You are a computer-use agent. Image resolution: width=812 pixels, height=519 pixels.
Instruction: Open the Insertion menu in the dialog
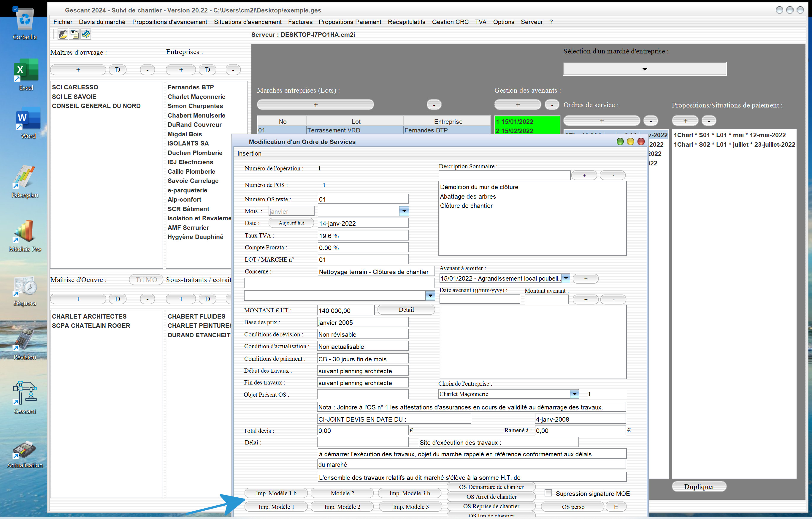[249, 154]
